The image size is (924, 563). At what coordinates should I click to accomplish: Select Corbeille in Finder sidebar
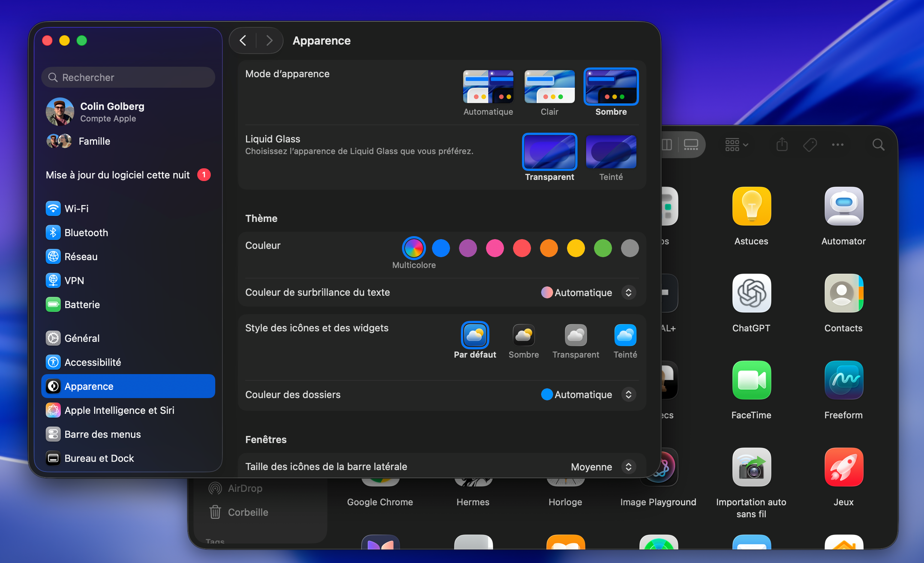[248, 512]
